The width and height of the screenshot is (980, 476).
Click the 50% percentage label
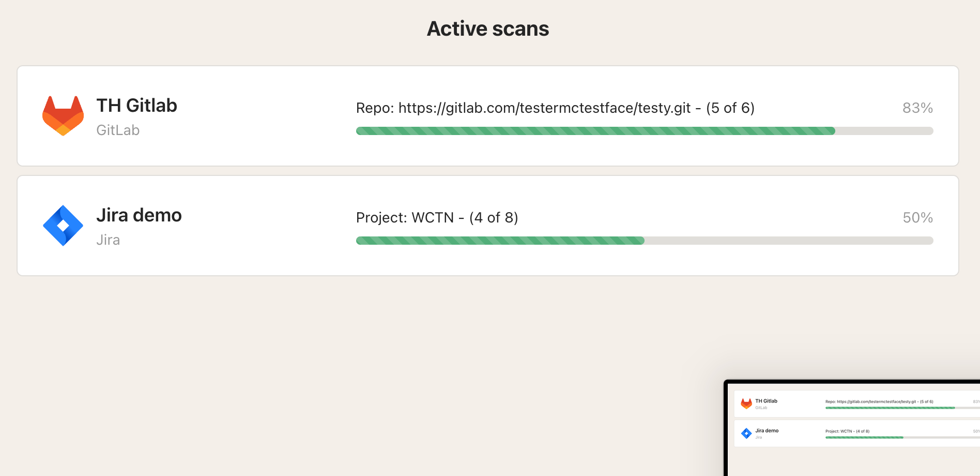coord(918,217)
